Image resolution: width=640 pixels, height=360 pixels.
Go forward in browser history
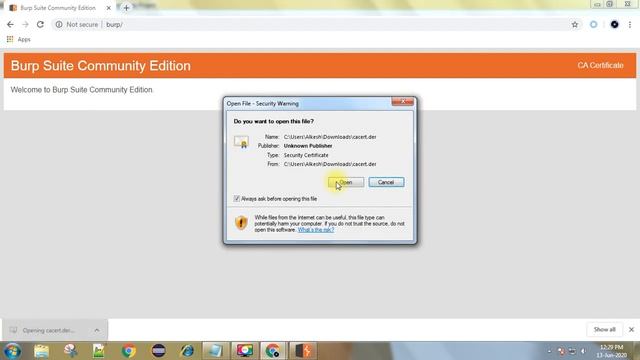(x=25, y=24)
